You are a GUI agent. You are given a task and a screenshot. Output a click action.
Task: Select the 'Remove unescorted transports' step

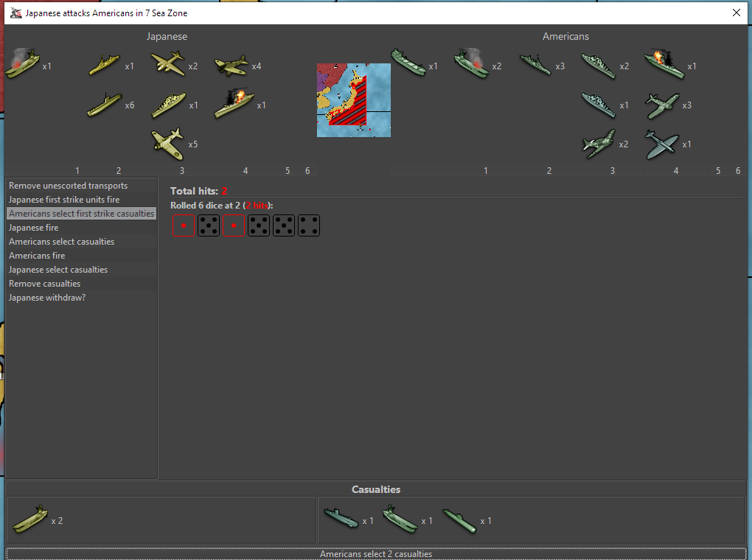click(x=68, y=186)
